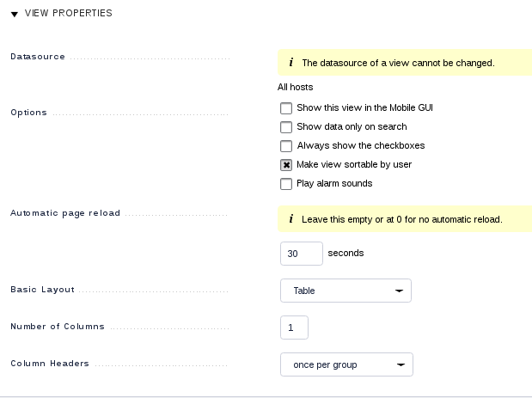Click the Automatic page reload label

[65, 213]
